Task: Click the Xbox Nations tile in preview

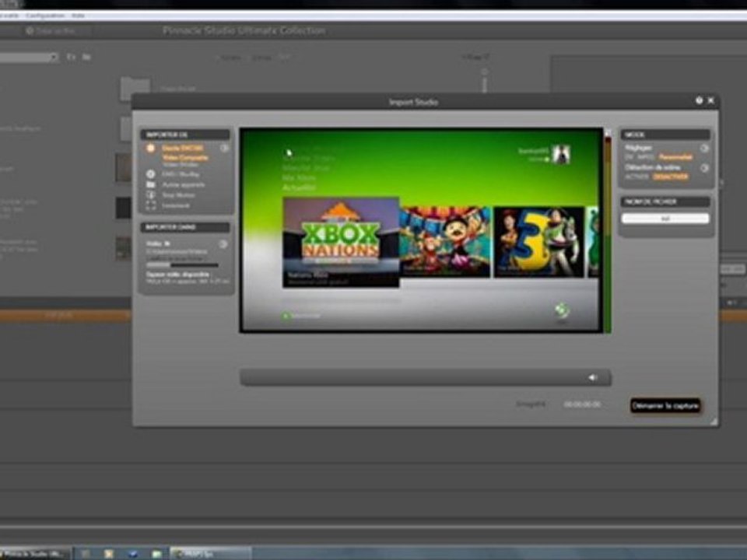Action: [x=341, y=243]
